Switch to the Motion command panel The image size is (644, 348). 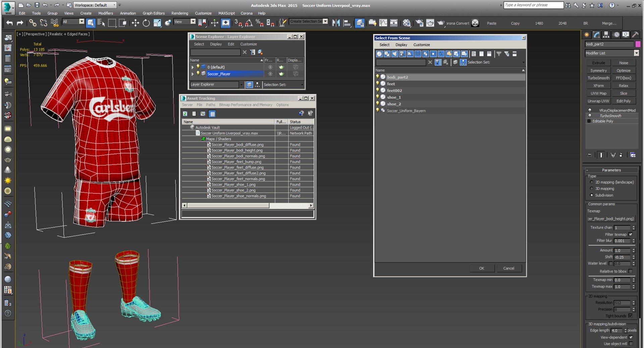[x=616, y=35]
